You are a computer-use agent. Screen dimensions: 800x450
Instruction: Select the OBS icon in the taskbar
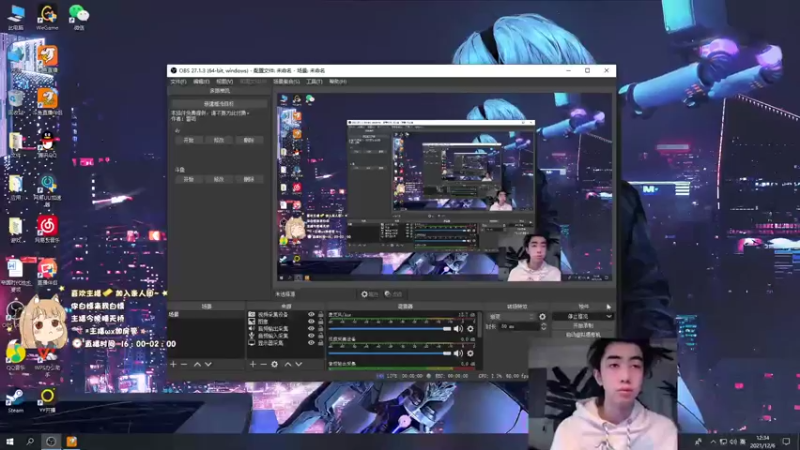coord(51,442)
